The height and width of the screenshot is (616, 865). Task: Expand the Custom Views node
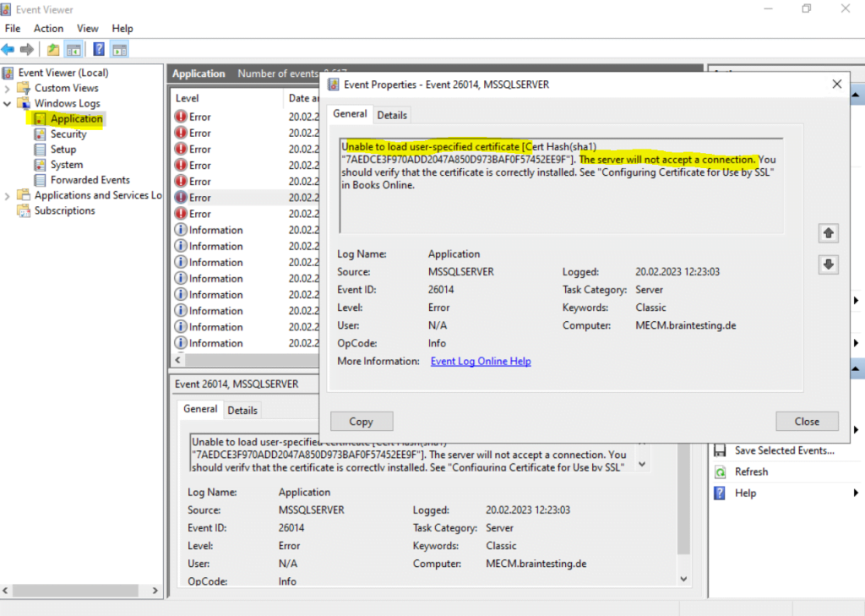(x=7, y=89)
